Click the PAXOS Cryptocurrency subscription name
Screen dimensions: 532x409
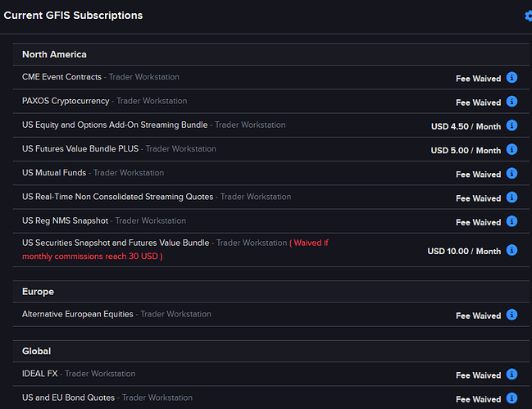66,101
